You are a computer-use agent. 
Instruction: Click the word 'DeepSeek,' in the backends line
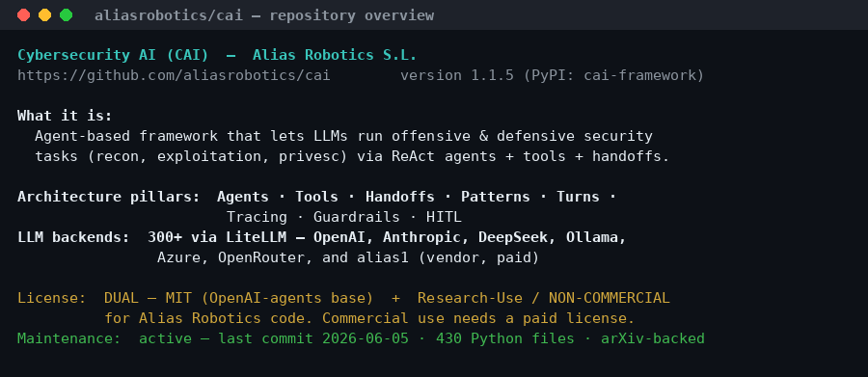[517, 238]
